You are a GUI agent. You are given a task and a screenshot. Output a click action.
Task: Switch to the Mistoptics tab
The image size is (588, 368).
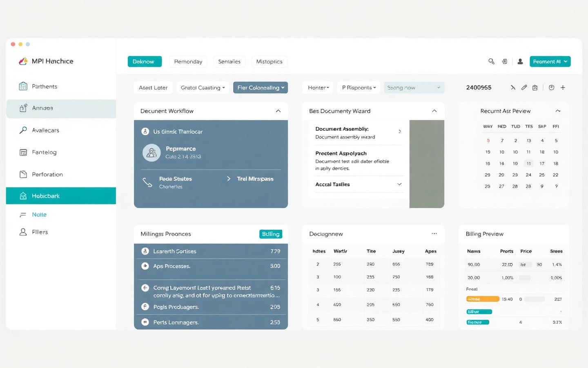pos(269,61)
